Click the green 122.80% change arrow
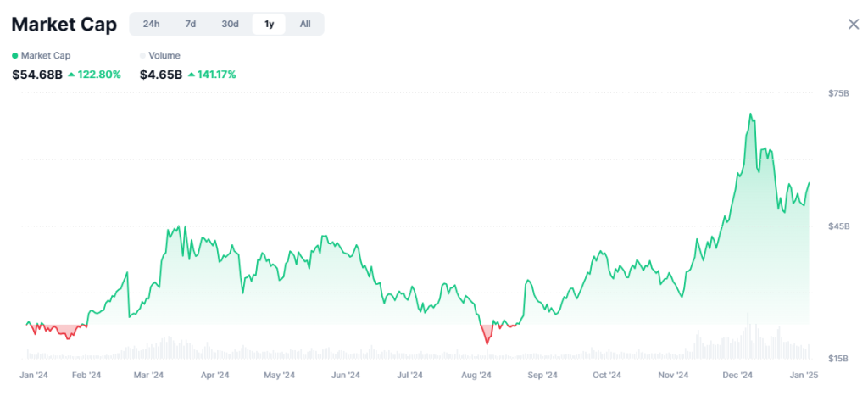868x396 pixels. point(71,75)
